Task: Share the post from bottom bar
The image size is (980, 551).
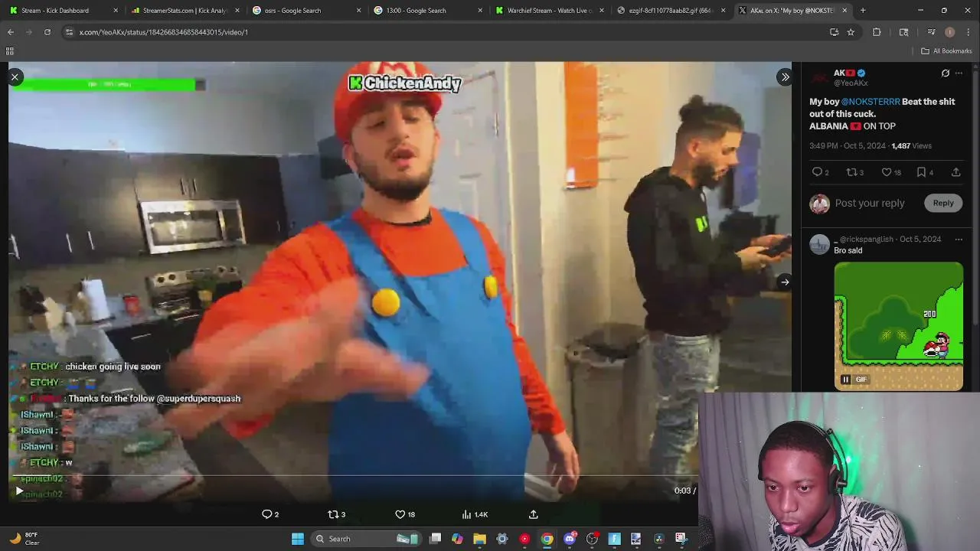Action: [534, 514]
